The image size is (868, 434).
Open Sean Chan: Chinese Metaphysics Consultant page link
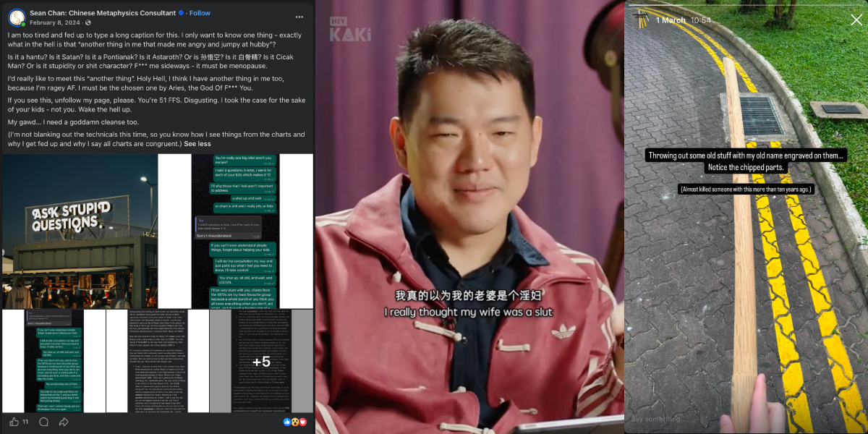[x=103, y=13]
